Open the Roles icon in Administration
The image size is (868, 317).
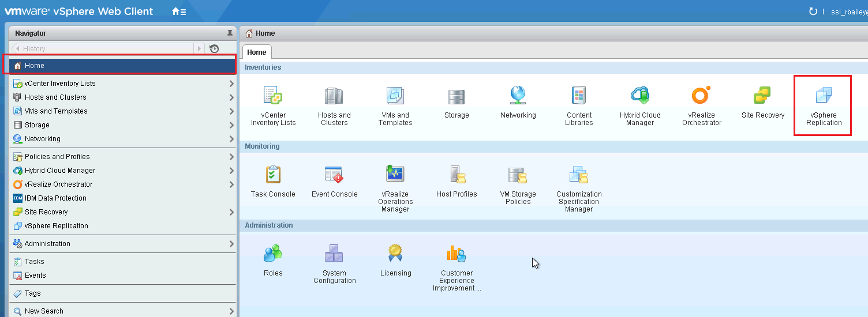click(273, 253)
